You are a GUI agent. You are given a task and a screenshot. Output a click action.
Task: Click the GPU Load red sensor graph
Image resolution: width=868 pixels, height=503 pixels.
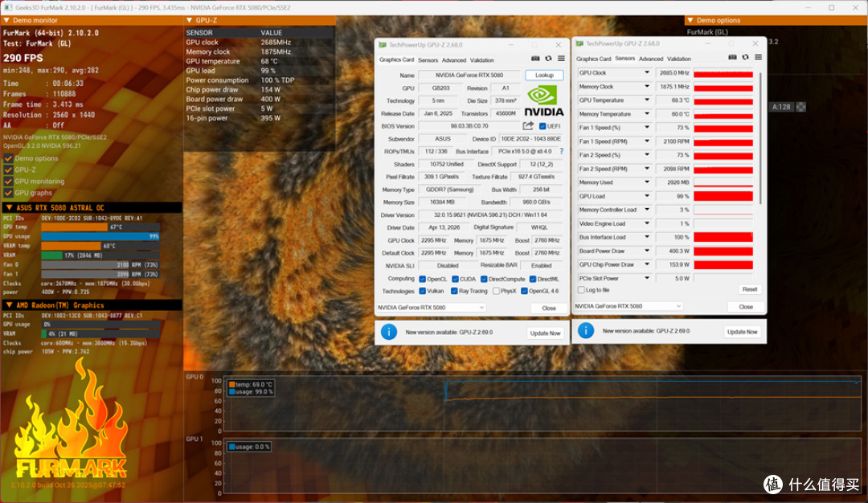coord(723,196)
